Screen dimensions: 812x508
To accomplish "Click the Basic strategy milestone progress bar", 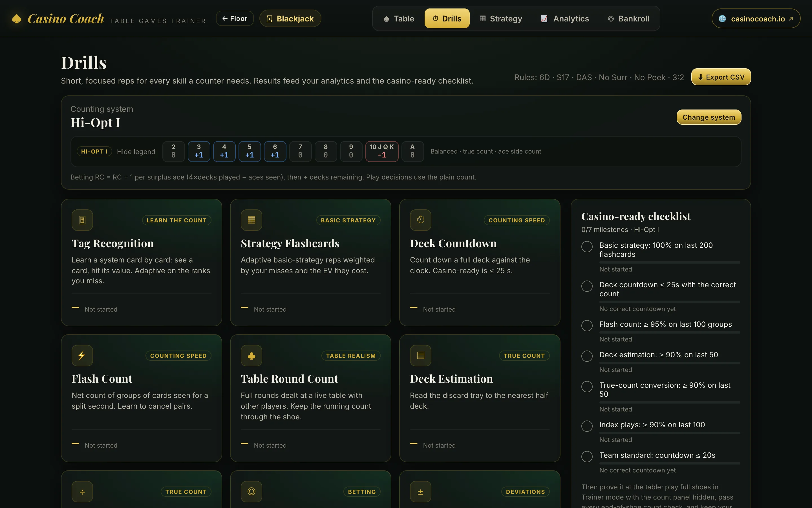I will [670, 262].
